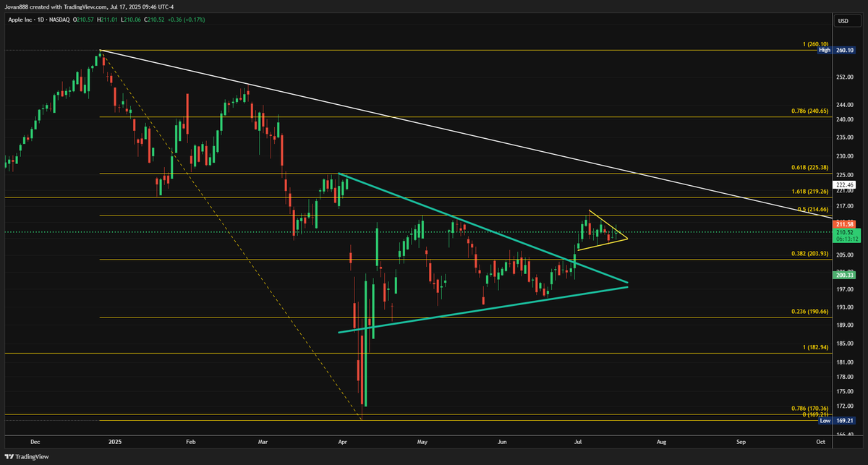
Task: Select the orange last price label 211.58
Action: click(843, 224)
